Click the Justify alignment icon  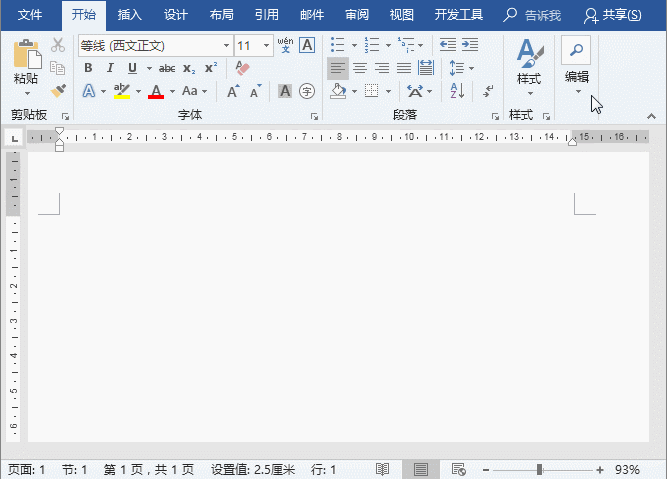404,68
